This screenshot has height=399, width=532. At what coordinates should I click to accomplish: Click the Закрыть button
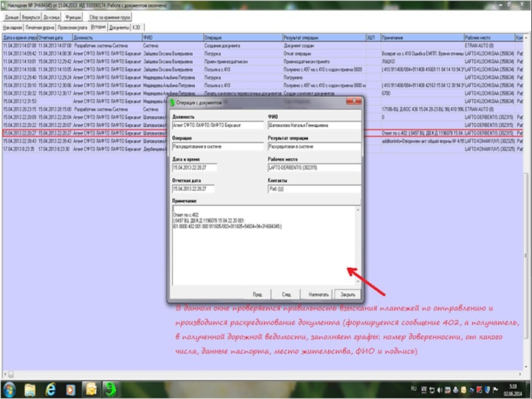(x=348, y=295)
